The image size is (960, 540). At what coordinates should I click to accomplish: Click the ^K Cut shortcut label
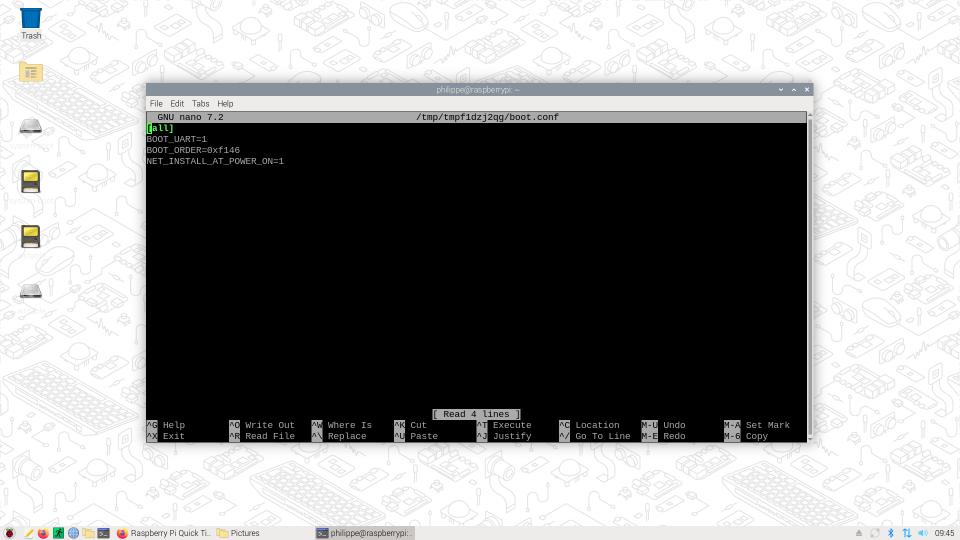pyautogui.click(x=410, y=425)
